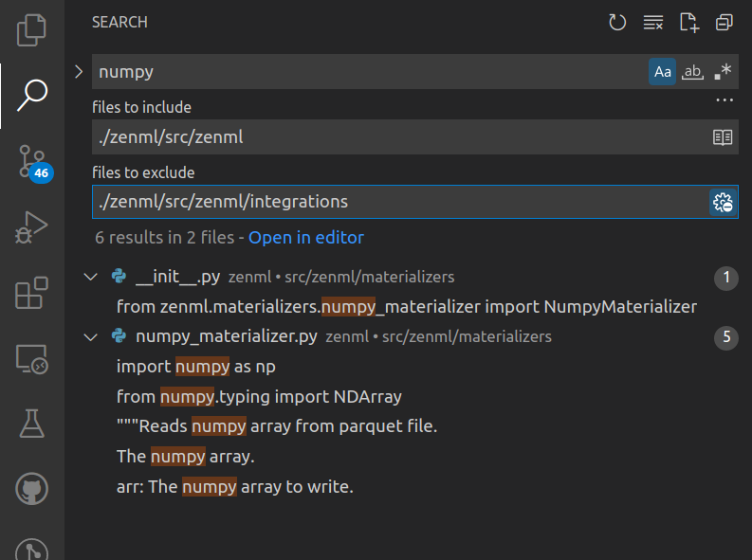Collapse __init__.py results
The height and width of the screenshot is (560, 752).
coord(91,277)
